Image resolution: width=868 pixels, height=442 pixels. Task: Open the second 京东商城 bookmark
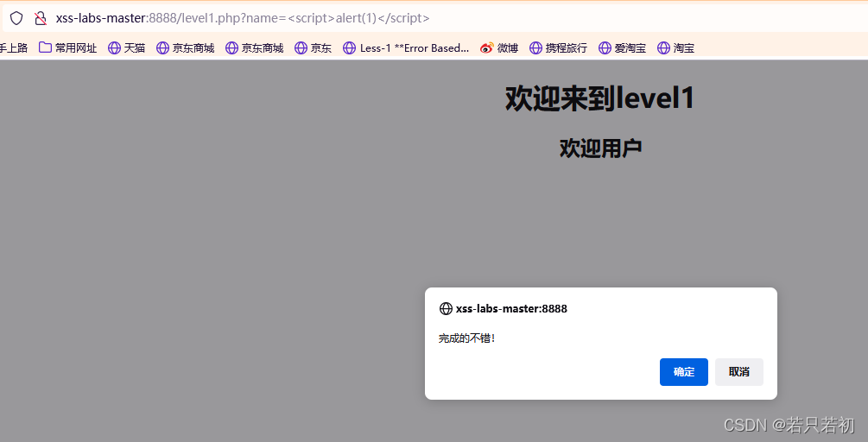pos(255,48)
